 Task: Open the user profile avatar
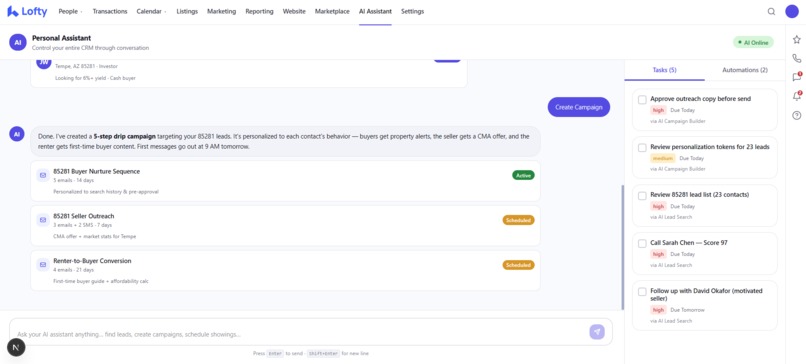click(x=792, y=11)
